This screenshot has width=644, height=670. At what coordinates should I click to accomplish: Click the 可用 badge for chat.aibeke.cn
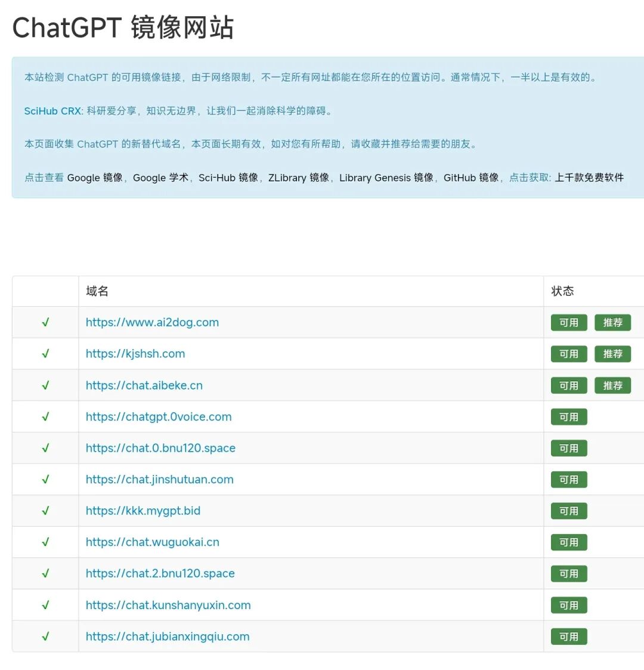(569, 385)
